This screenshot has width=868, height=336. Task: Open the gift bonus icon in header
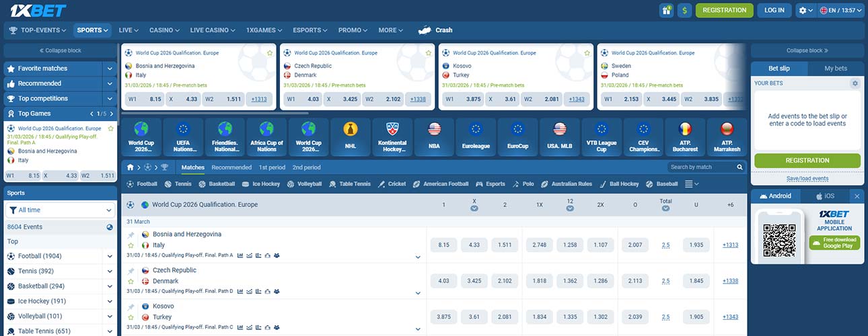point(666,10)
